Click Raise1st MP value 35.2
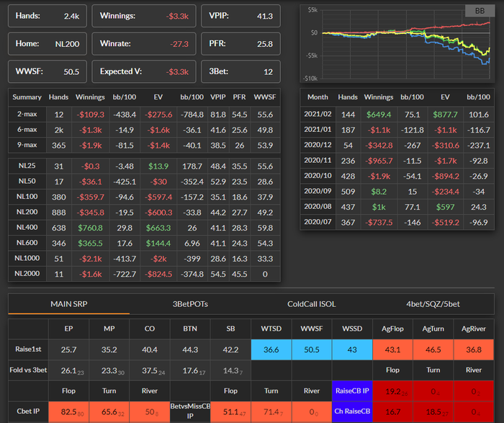Viewport: 504px width, 423px height. (x=109, y=349)
